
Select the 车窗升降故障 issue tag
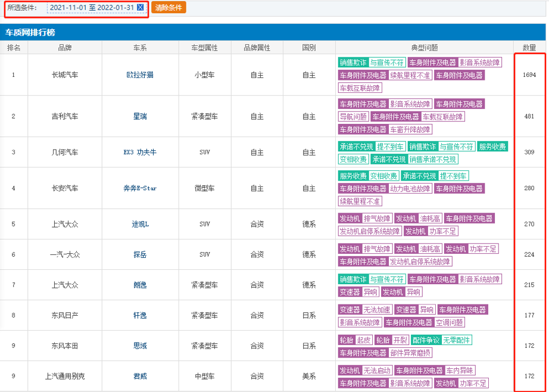tap(411, 129)
